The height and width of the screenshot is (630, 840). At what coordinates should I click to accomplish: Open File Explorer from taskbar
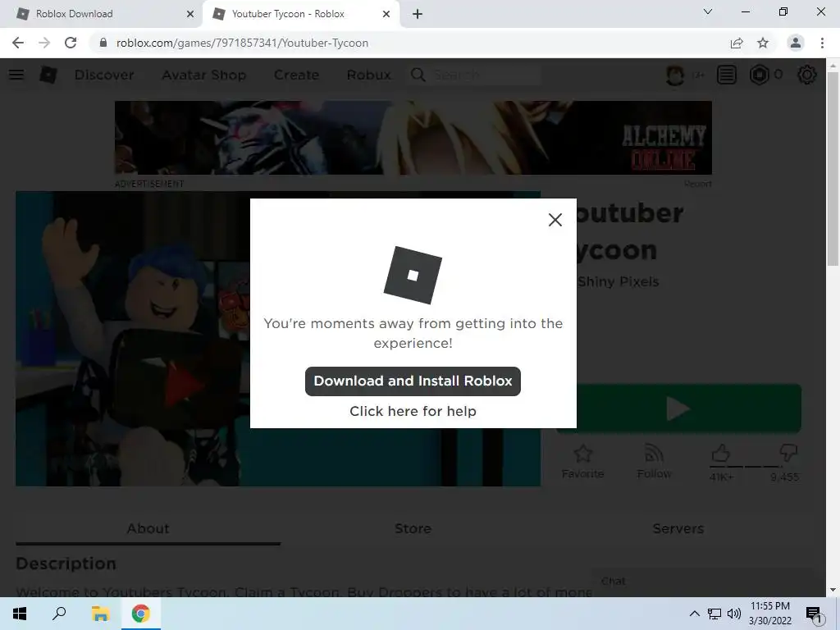(100, 614)
